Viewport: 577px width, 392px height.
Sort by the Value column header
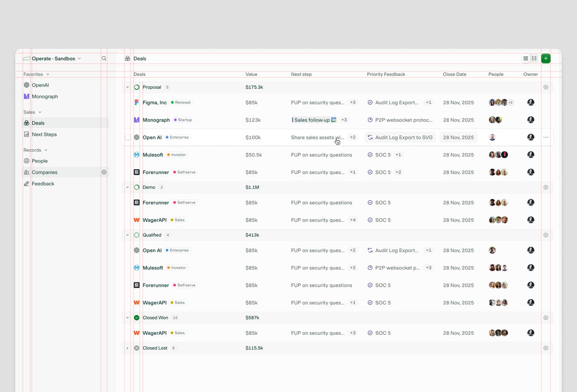[x=251, y=74]
